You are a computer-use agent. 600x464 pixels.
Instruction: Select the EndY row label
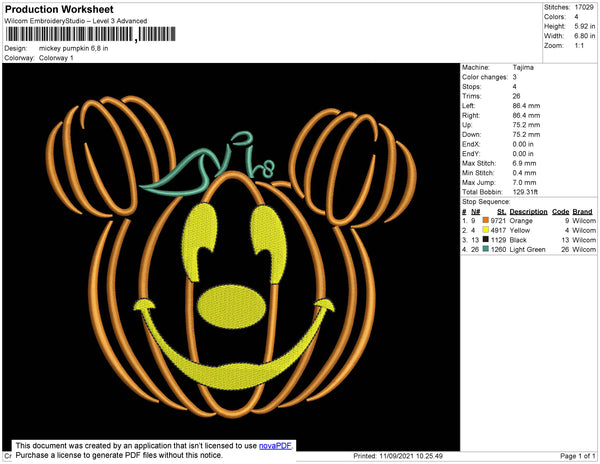471,154
